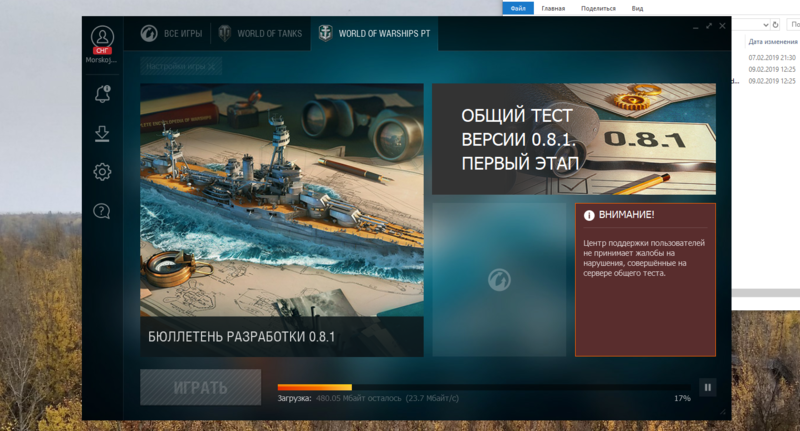Click the World of Tanks emblem icon
Image resolution: width=800 pixels, height=431 pixels.
click(224, 33)
